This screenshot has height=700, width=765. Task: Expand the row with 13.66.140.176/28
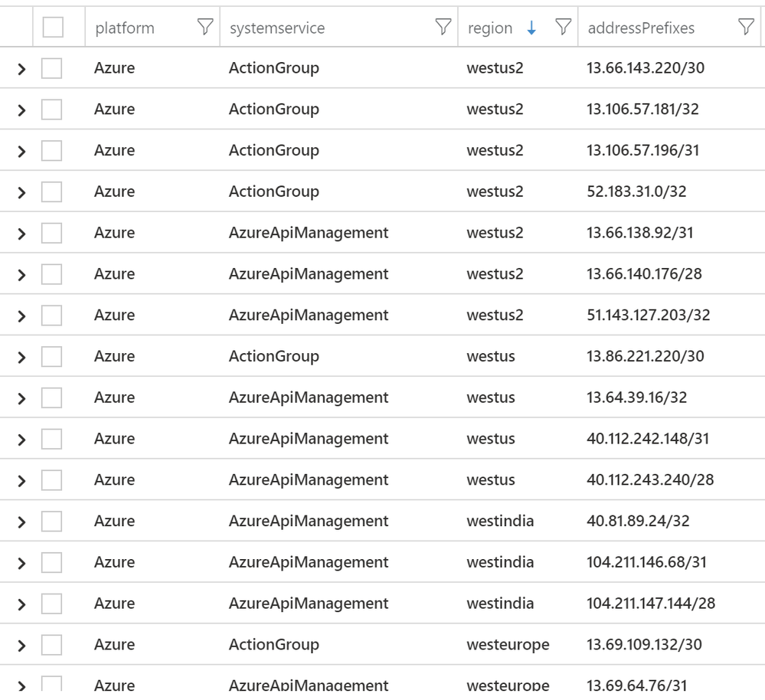click(21, 275)
